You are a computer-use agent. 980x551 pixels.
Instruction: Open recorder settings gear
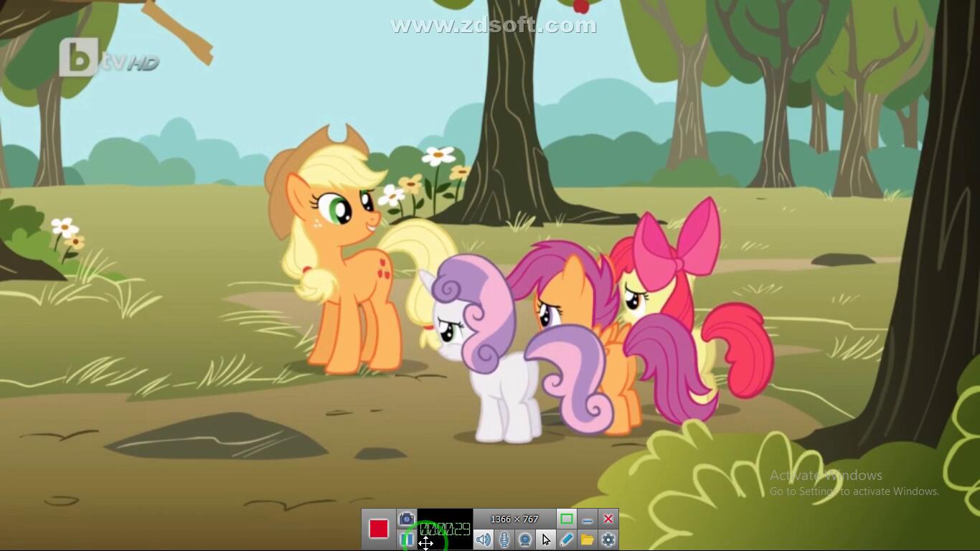[x=608, y=540]
